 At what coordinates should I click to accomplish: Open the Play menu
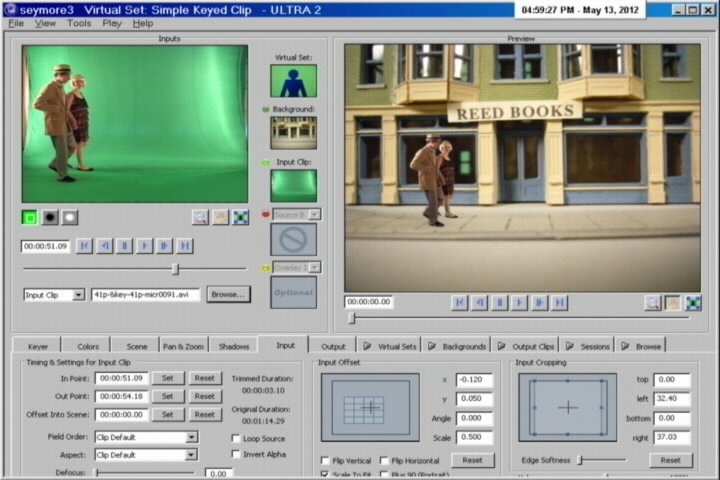click(112, 23)
